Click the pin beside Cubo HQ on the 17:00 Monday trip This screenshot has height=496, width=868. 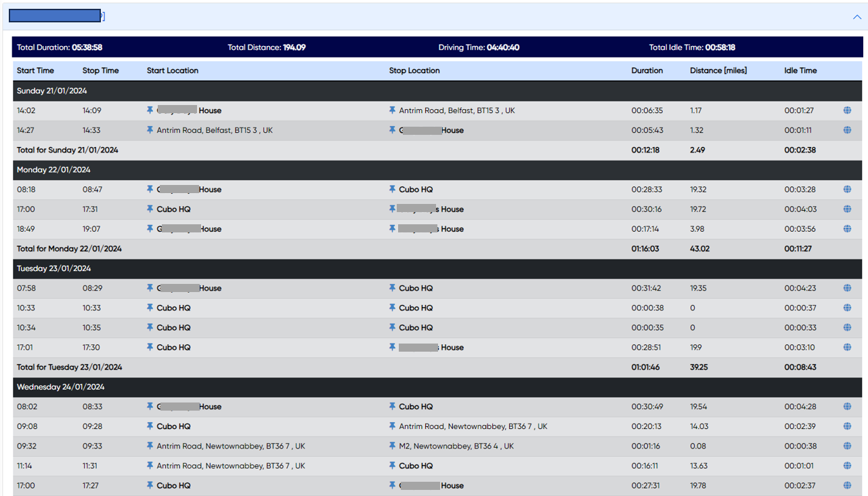click(149, 209)
